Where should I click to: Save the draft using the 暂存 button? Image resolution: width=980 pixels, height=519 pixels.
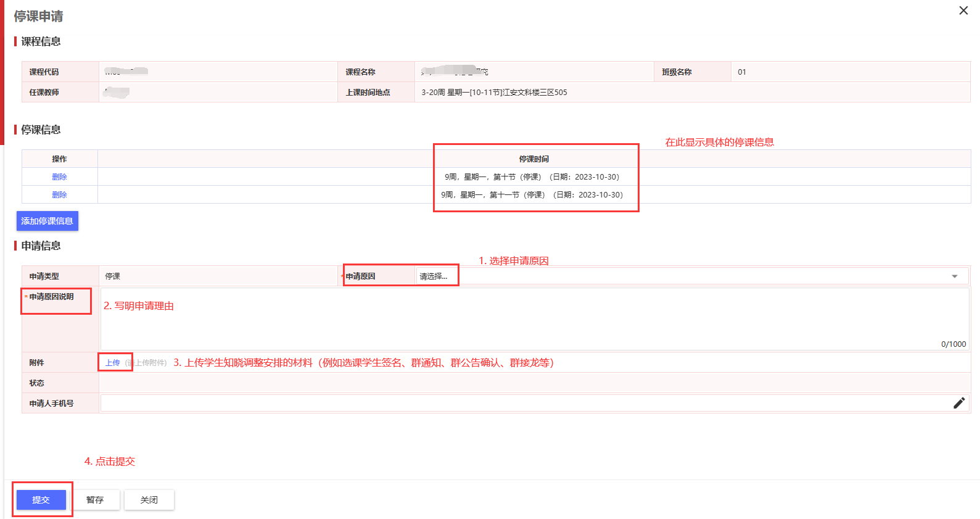95,500
